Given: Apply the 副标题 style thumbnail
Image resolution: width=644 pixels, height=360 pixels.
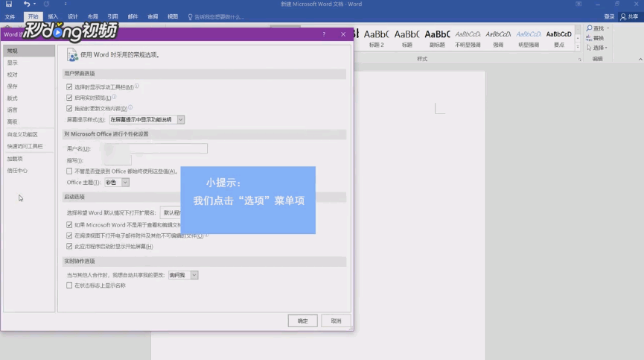Looking at the screenshot, I should click(x=437, y=39).
